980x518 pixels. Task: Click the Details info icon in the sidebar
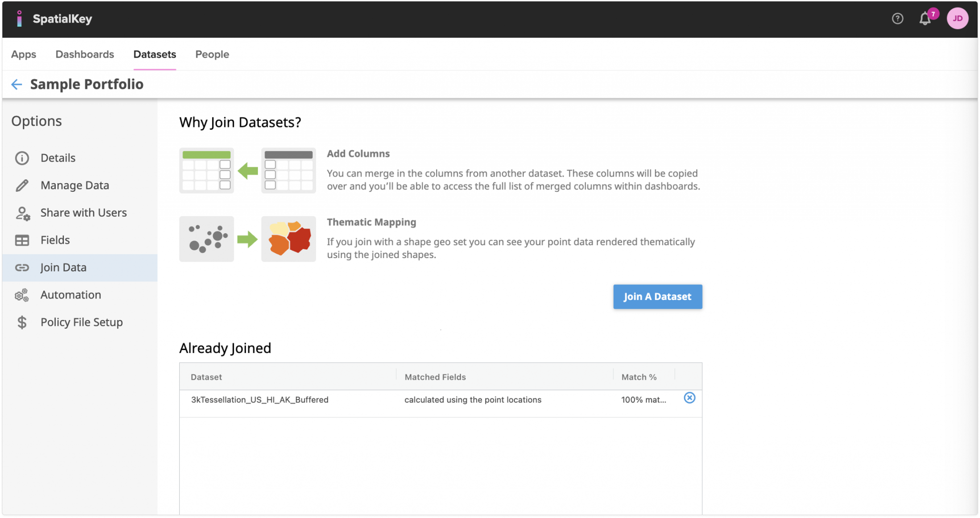(x=22, y=157)
